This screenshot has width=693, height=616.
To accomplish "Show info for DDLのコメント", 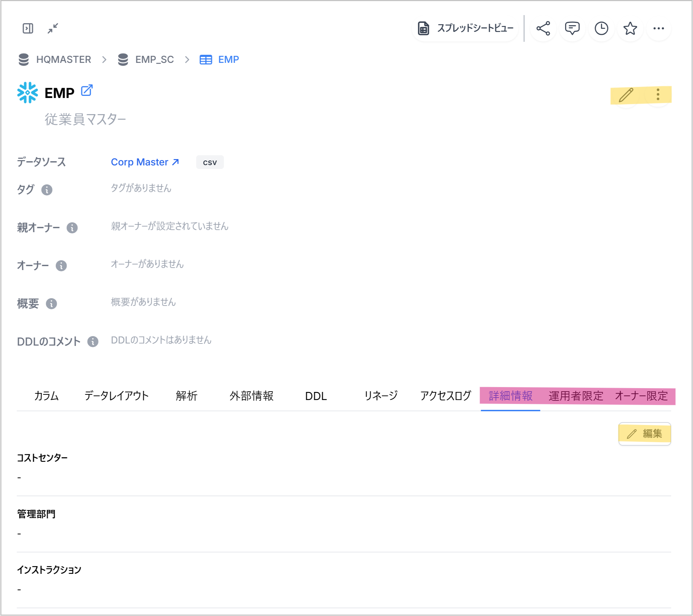I will click(93, 342).
